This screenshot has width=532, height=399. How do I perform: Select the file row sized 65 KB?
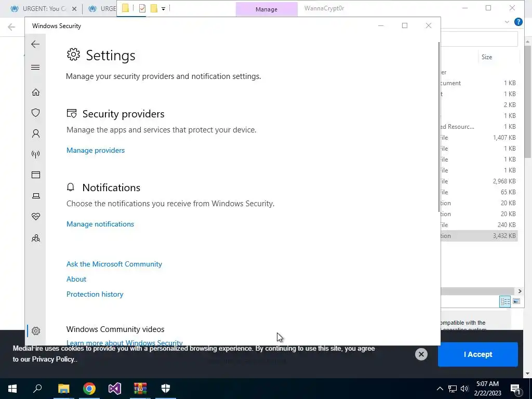click(479, 192)
